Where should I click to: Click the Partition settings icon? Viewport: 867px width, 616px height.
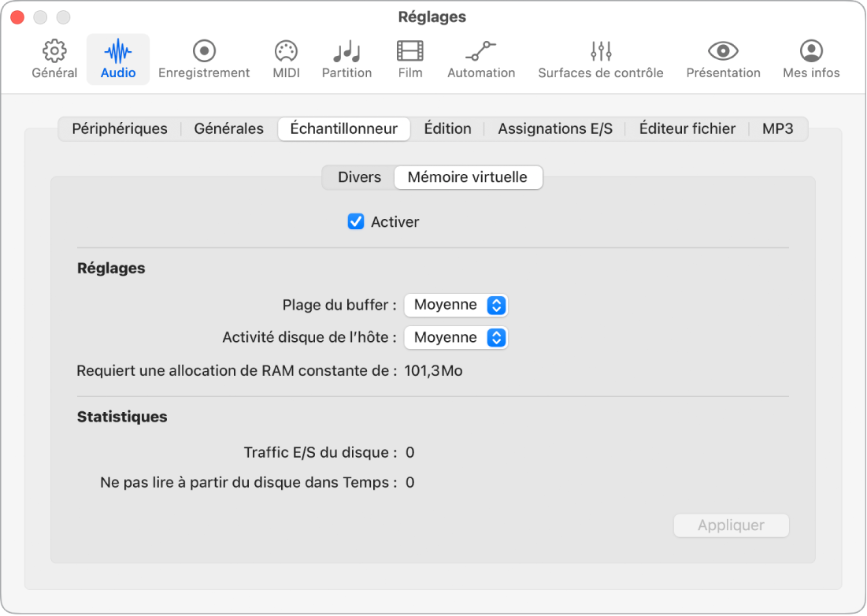(x=346, y=58)
